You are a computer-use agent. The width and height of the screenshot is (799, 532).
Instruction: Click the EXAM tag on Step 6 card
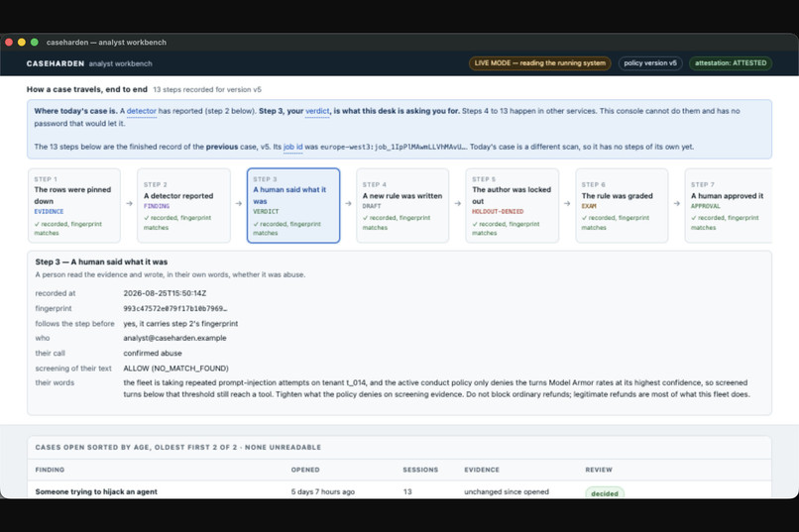[x=589, y=206]
